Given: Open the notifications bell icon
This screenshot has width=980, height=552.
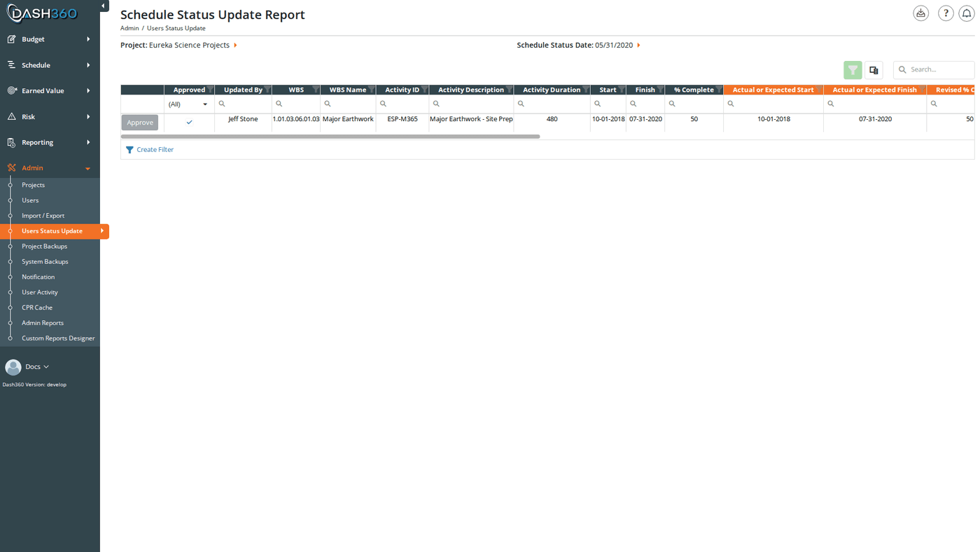Looking at the screenshot, I should click(x=967, y=13).
